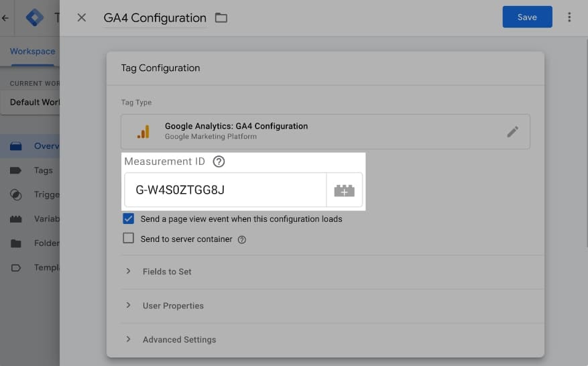The height and width of the screenshot is (366, 588).
Task: Open the three-dot more actions menu
Action: [x=569, y=17]
